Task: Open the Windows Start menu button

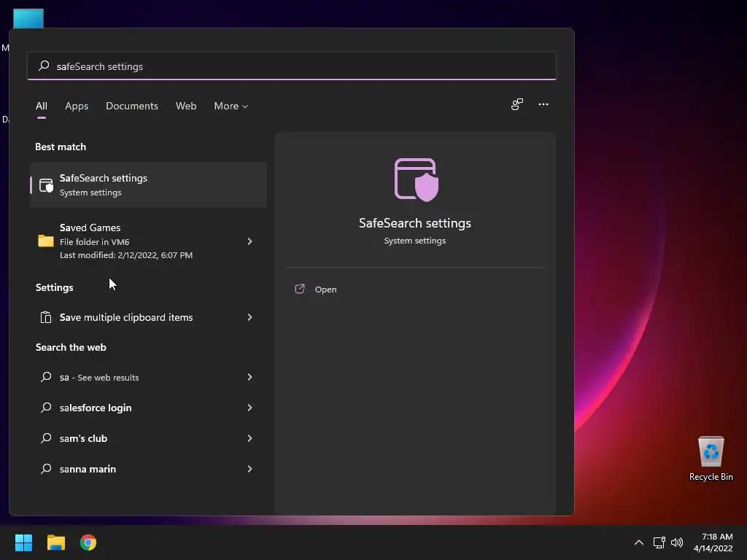Action: pyautogui.click(x=23, y=542)
